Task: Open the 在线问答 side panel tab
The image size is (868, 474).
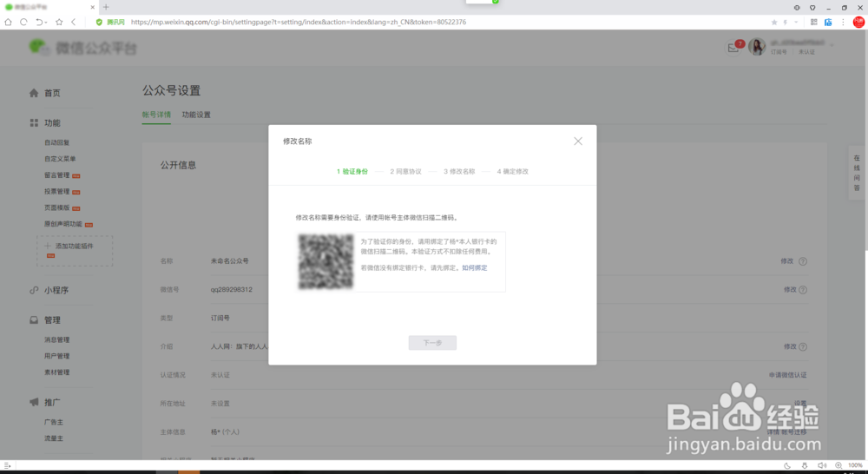Action: (x=857, y=173)
